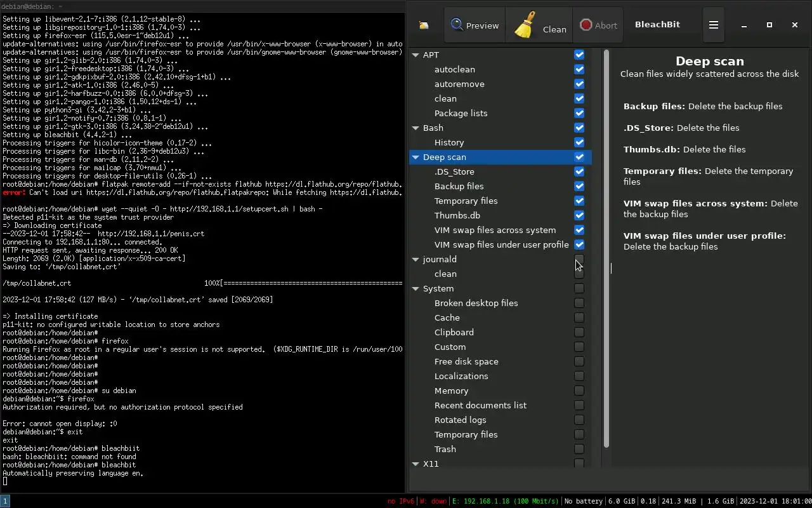Click the 'no IPv6' status bar entry

pos(401,501)
